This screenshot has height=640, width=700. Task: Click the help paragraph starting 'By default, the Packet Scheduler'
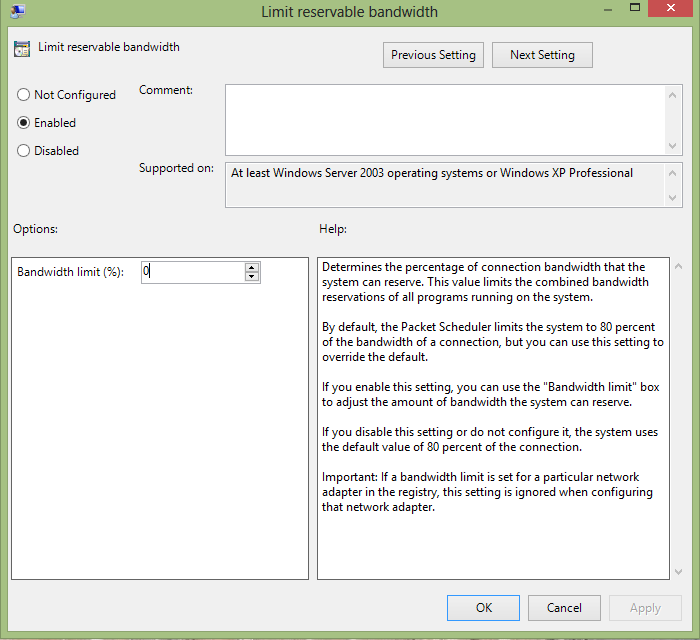(x=493, y=342)
